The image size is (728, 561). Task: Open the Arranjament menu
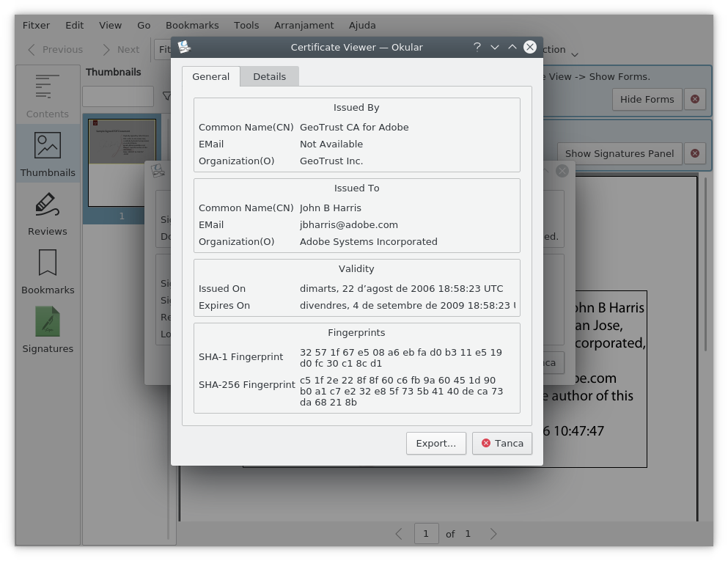pos(304,25)
